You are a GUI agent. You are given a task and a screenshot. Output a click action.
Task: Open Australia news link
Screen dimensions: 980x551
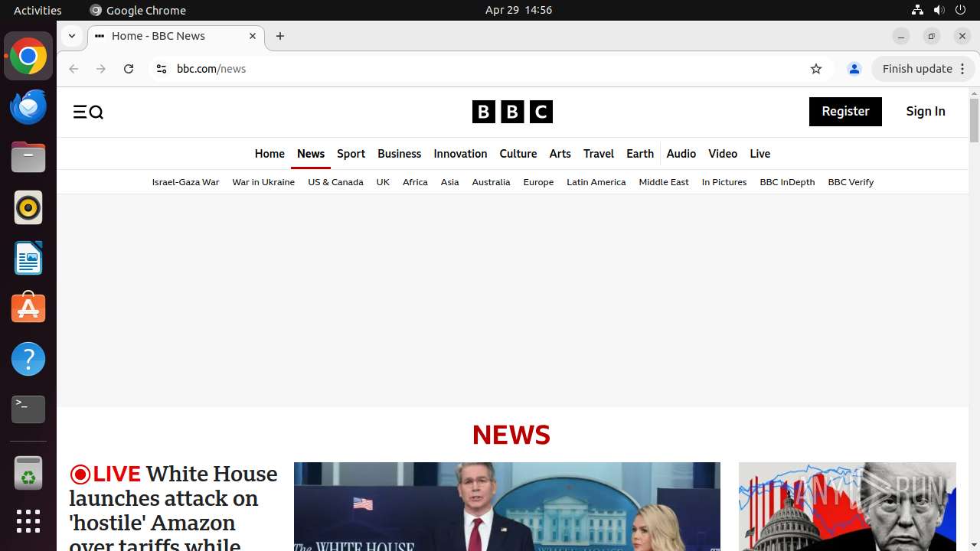491,182
